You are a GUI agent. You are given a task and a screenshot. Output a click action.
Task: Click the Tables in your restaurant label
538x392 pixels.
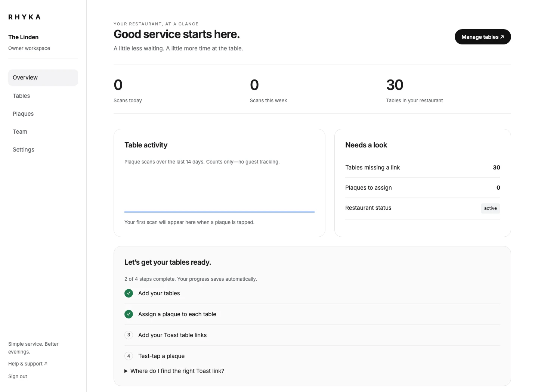(x=414, y=101)
